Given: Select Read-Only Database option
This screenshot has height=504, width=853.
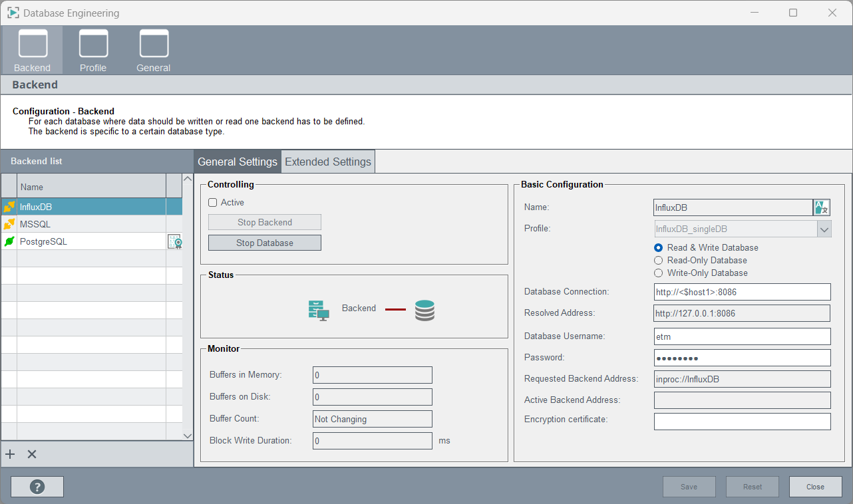Looking at the screenshot, I should tap(659, 261).
